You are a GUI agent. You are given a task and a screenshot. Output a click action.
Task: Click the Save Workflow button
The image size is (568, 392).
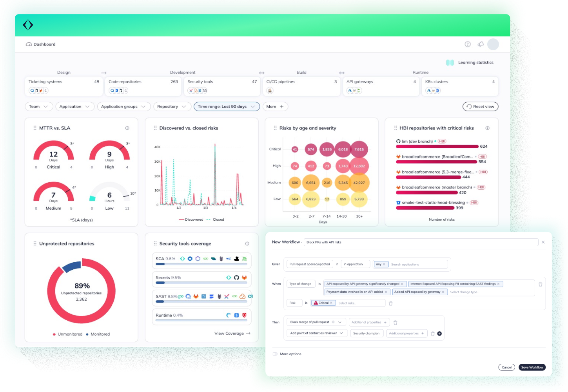[x=532, y=367]
